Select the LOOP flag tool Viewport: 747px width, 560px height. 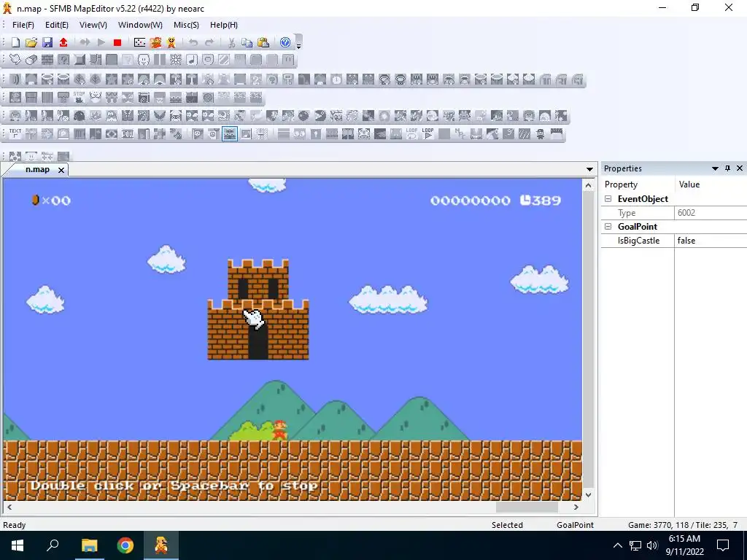click(427, 134)
